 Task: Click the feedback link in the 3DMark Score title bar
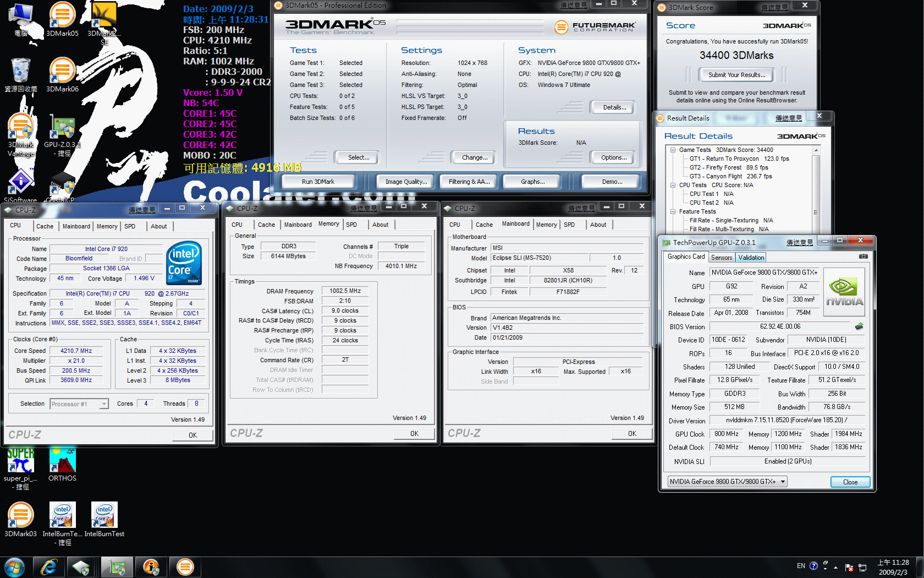pyautogui.click(x=774, y=7)
